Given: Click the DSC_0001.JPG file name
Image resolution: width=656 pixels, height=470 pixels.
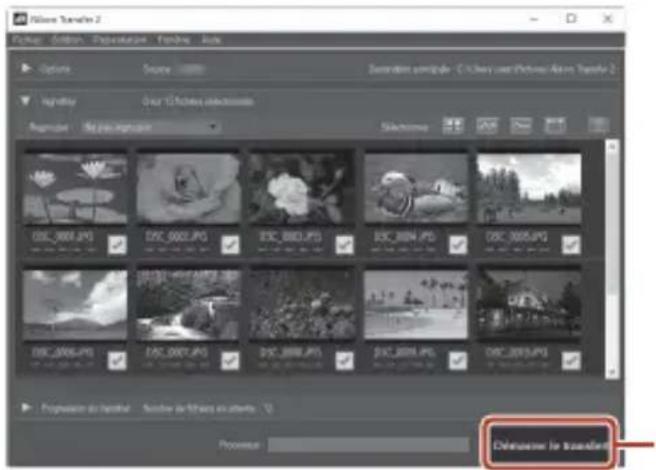Looking at the screenshot, I should (x=63, y=237).
